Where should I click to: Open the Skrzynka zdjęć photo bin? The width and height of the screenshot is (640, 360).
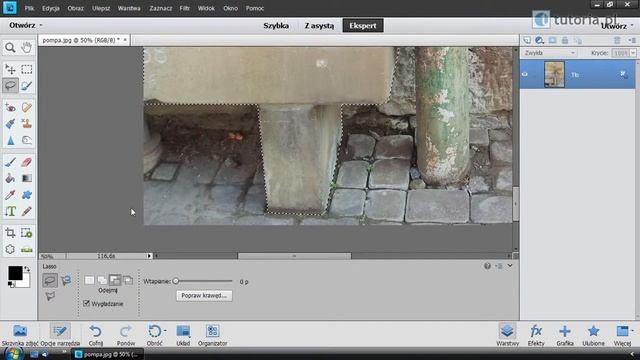[x=20, y=335]
